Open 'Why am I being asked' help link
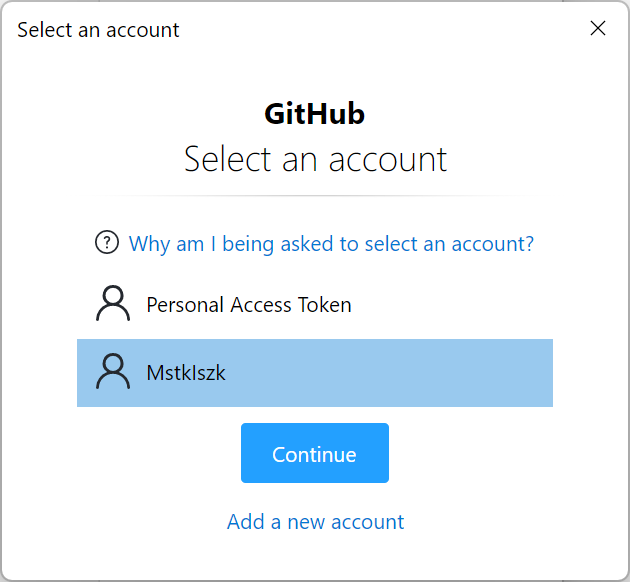 point(331,244)
